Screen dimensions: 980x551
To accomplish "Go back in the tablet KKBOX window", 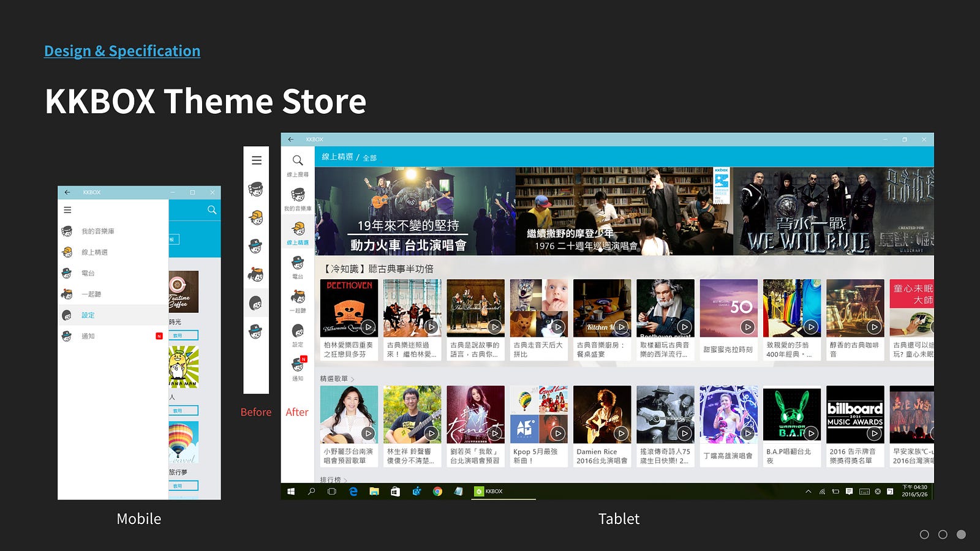I will pyautogui.click(x=291, y=140).
